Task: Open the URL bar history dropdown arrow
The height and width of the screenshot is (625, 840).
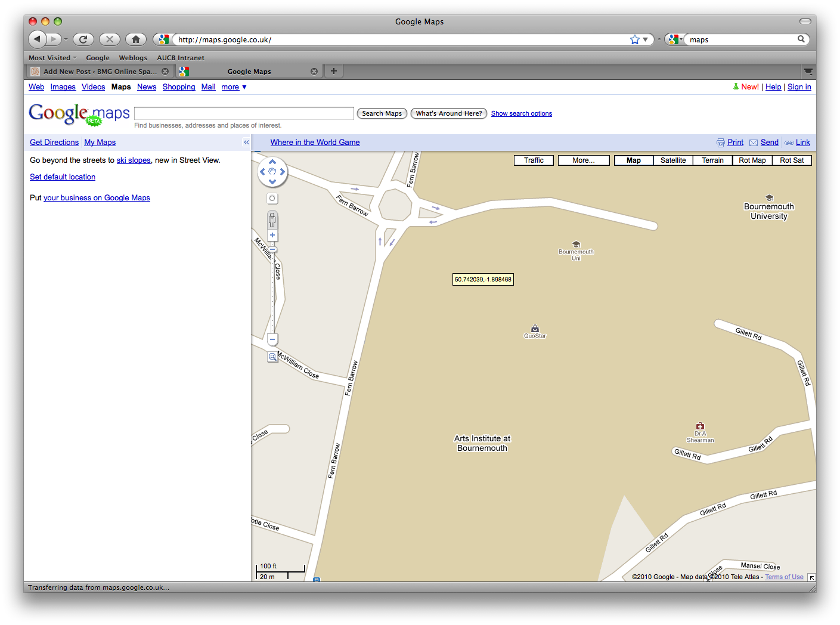Action: point(645,39)
